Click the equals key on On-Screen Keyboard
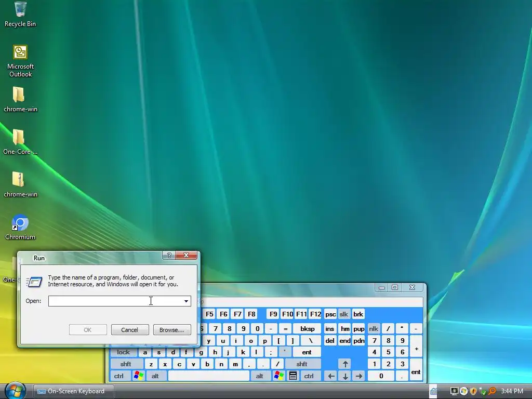The image size is (532, 399). pos(286,328)
